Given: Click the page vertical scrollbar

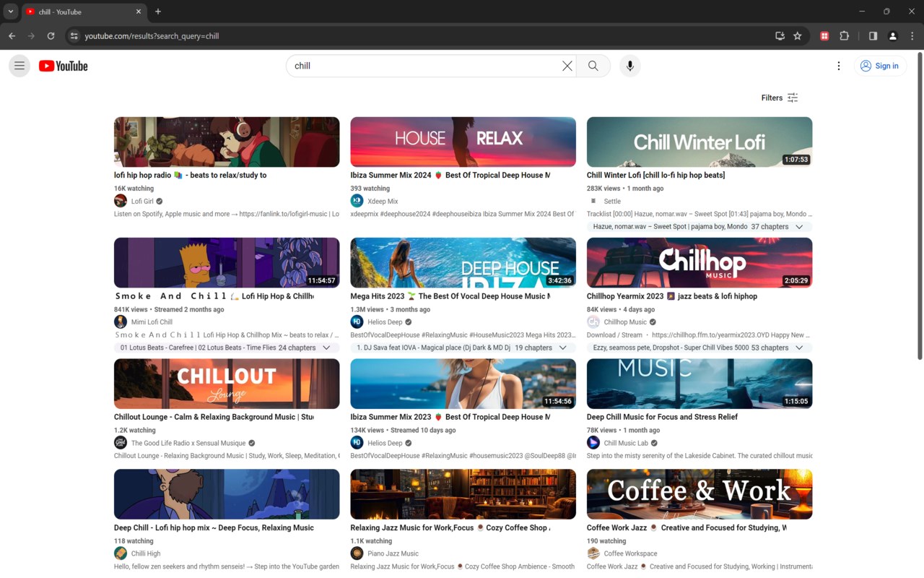Looking at the screenshot, I should click(919, 206).
